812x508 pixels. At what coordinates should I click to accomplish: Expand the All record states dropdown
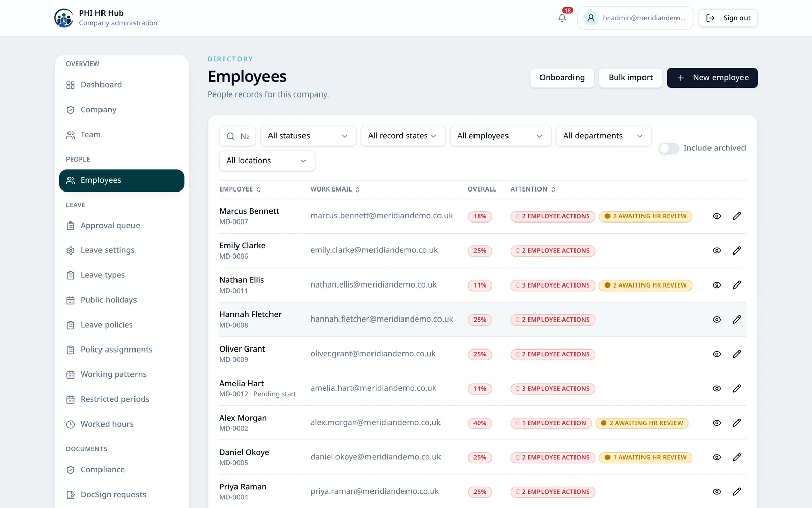pos(403,136)
